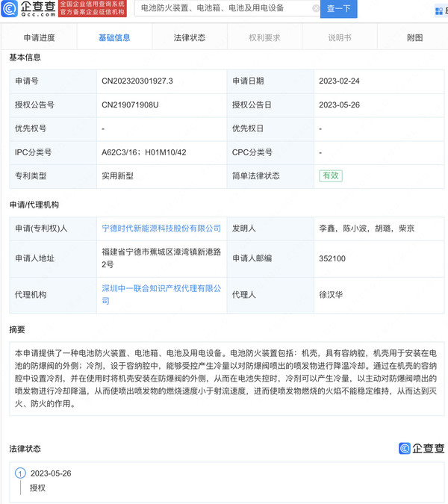Open the 申请进度 tab
The width and height of the screenshot is (448, 504).
(40, 38)
